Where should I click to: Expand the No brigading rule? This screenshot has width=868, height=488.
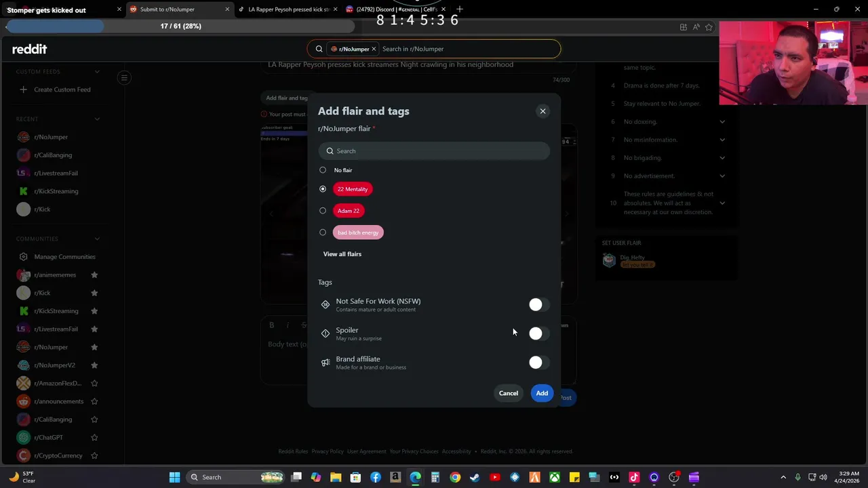pyautogui.click(x=722, y=158)
